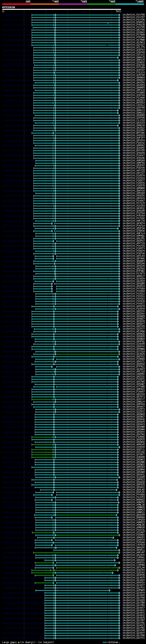Viewport: 146px width, 644px height.
Task: Select label UniRef100_C0PR41
Action: [134, 557]
